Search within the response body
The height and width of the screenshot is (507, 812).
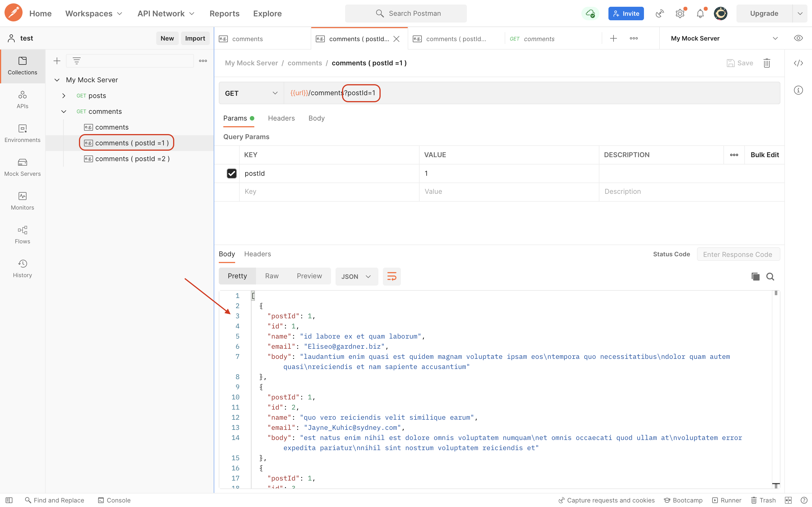770,277
